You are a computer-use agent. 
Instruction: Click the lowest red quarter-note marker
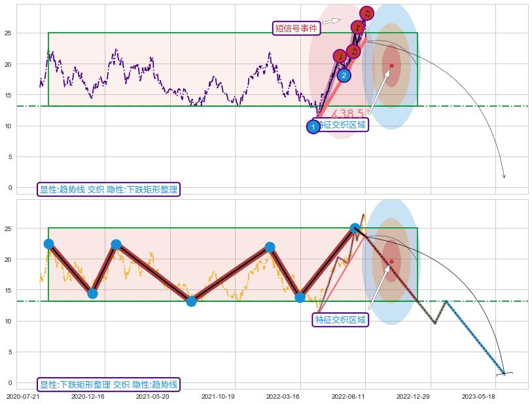coord(340,57)
